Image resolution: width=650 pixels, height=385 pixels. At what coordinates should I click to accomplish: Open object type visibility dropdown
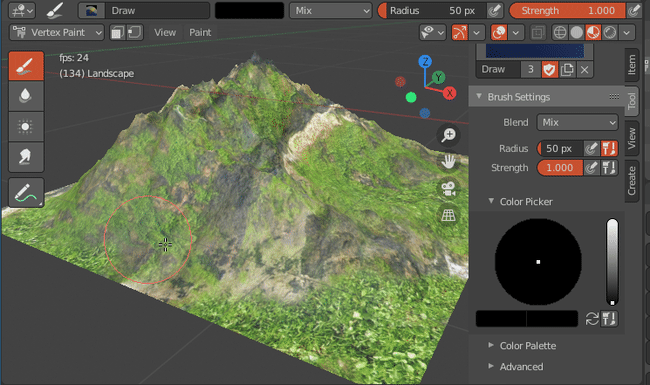point(433,32)
